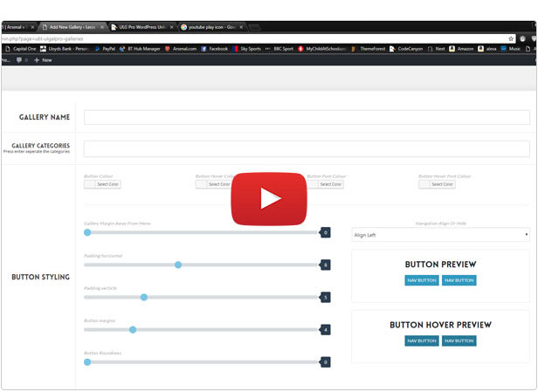Open a new browser tab
The width and height of the screenshot is (538, 392).
tap(254, 27)
